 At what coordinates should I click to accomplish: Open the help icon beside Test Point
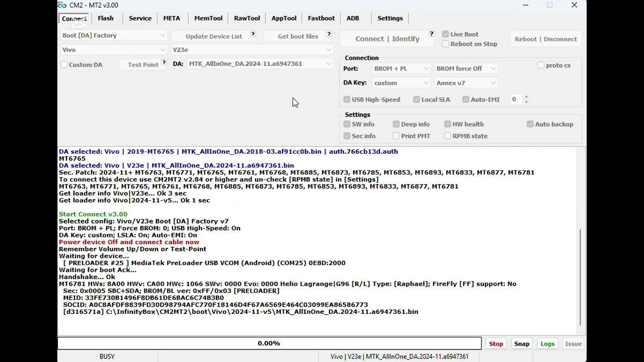tap(164, 63)
